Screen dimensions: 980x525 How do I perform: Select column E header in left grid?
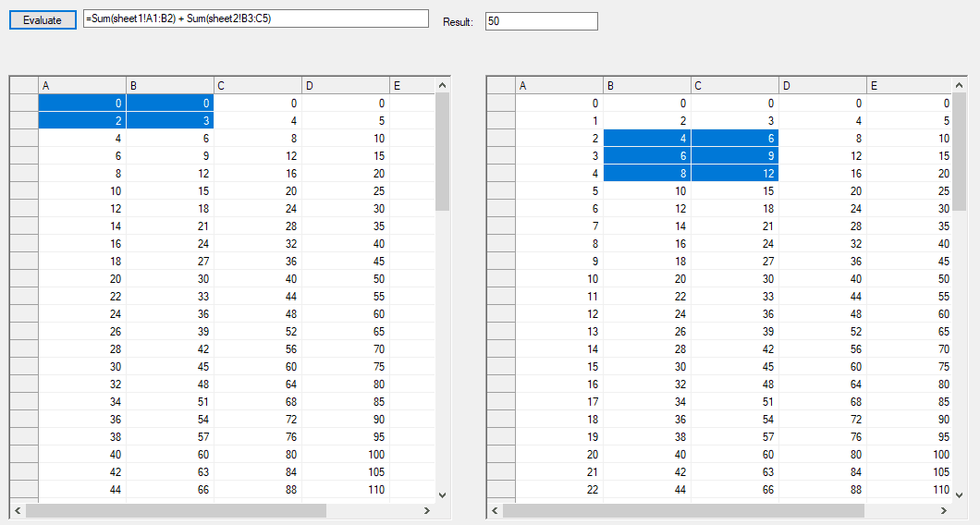[411, 86]
